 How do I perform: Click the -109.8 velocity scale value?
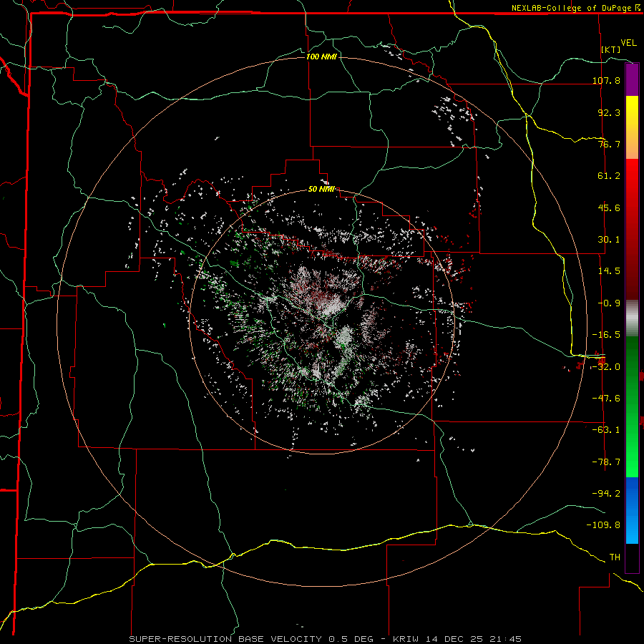coord(603,525)
